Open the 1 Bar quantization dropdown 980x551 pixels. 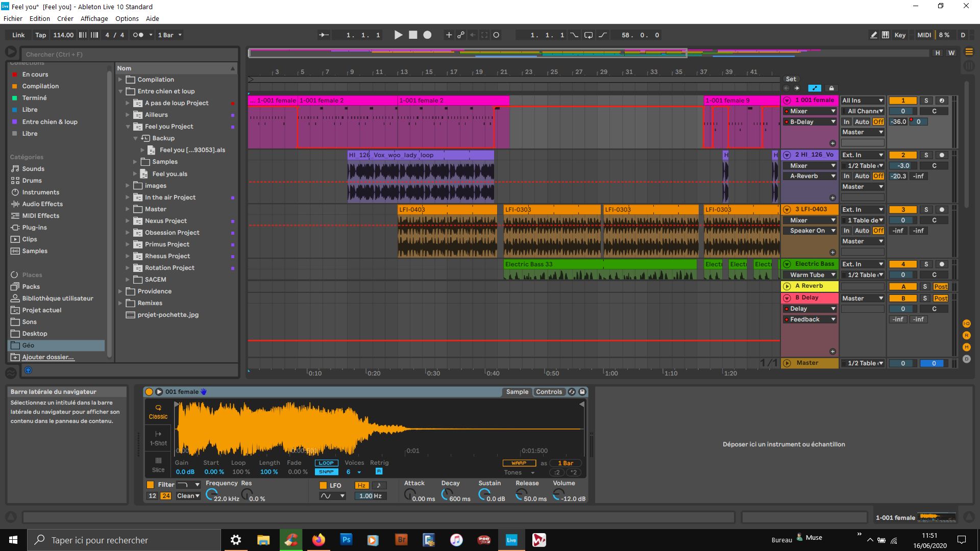[x=169, y=35]
